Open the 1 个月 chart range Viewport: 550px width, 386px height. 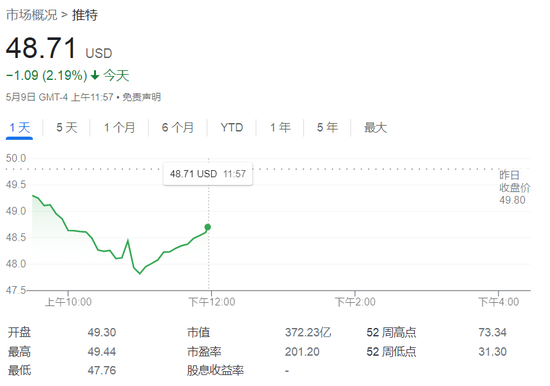pyautogui.click(x=119, y=128)
